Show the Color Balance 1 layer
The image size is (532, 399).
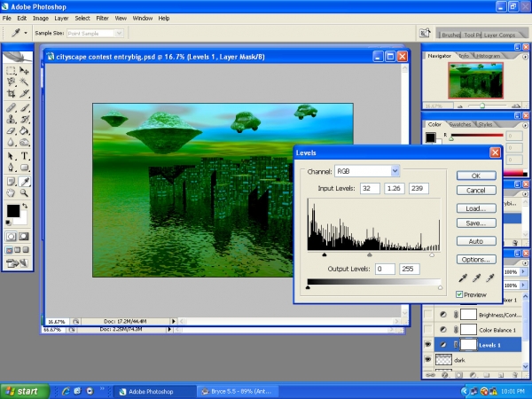(x=428, y=330)
